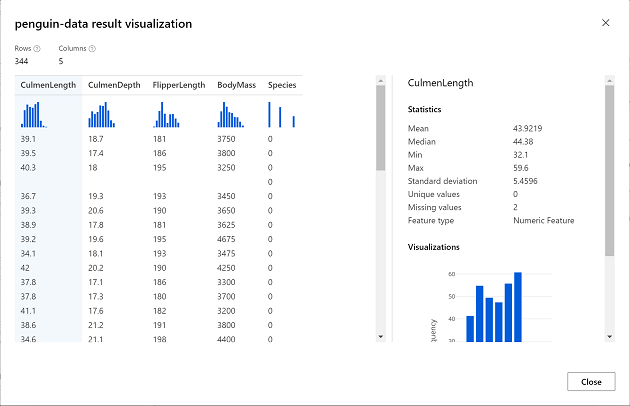Viewport: 630px width, 406px height.
Task: Click the FlipperLength cell value 182
Action: point(160,311)
